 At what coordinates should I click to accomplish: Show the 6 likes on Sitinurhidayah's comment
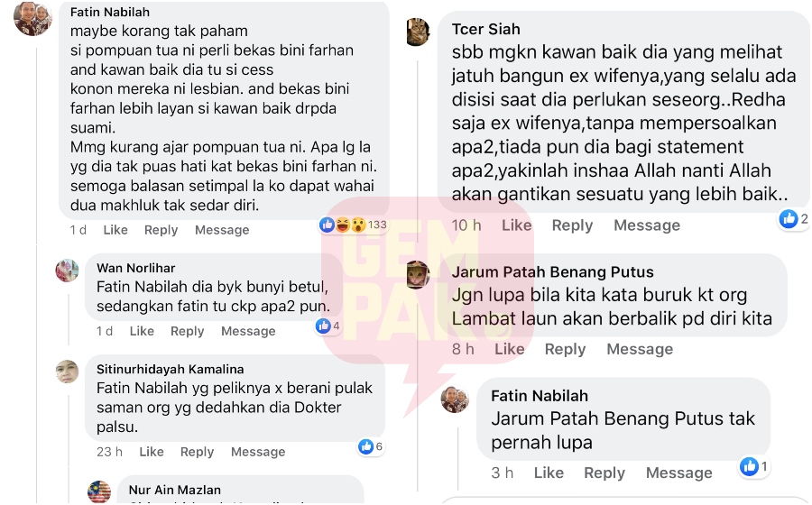coord(370,446)
